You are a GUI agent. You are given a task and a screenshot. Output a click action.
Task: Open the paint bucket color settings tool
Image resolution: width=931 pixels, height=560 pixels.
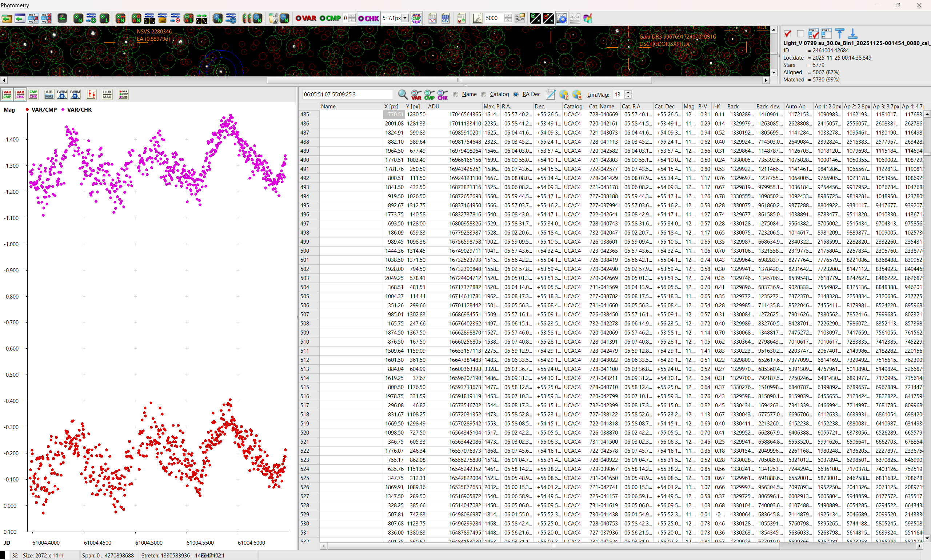(588, 18)
